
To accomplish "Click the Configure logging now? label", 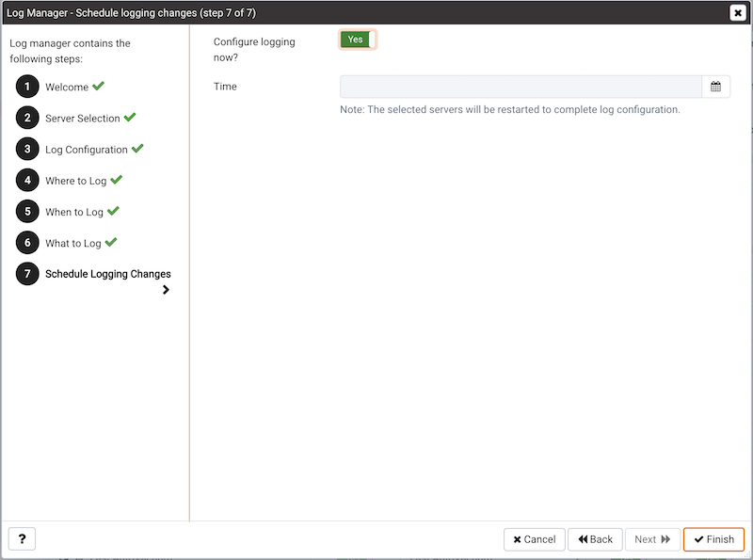I will [x=254, y=50].
